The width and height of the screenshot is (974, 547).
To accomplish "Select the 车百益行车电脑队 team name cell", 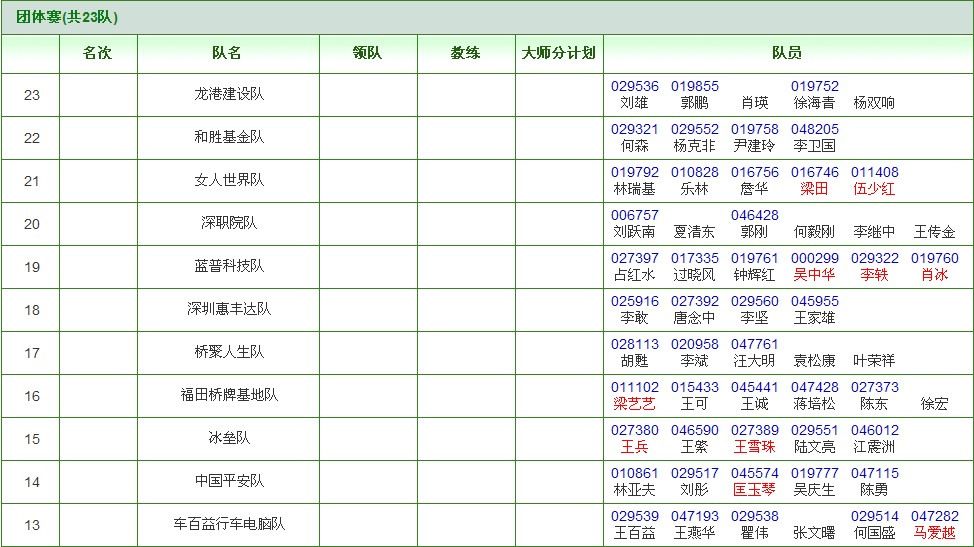I will [x=228, y=524].
